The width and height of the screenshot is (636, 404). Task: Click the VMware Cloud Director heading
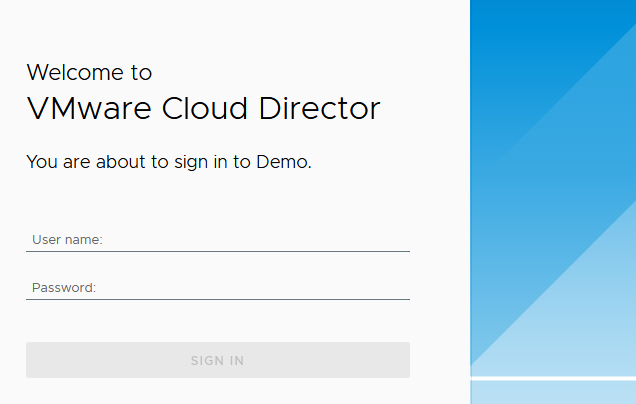coord(203,108)
